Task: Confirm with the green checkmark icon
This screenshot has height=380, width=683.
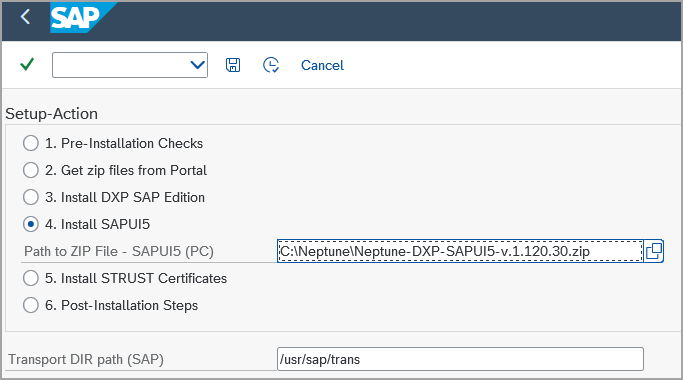Action: [27, 64]
